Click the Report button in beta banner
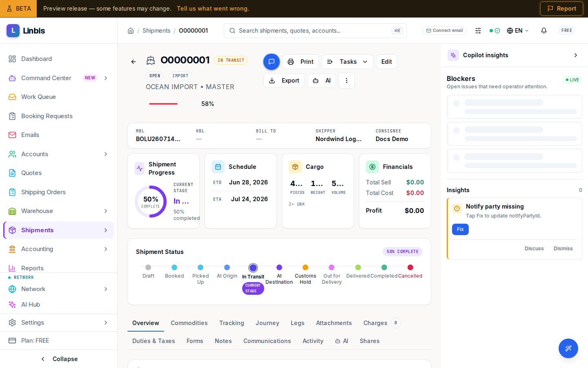The height and width of the screenshot is (368, 588). (561, 9)
